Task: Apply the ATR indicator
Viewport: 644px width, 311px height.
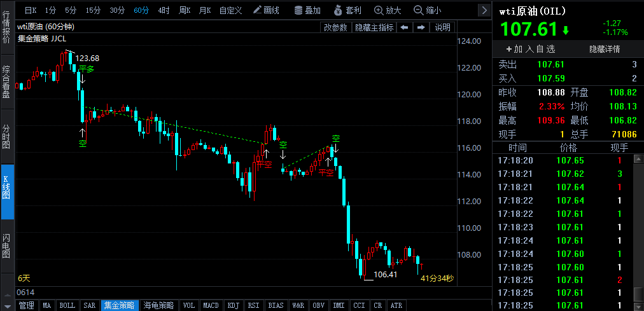Action: (x=396, y=305)
